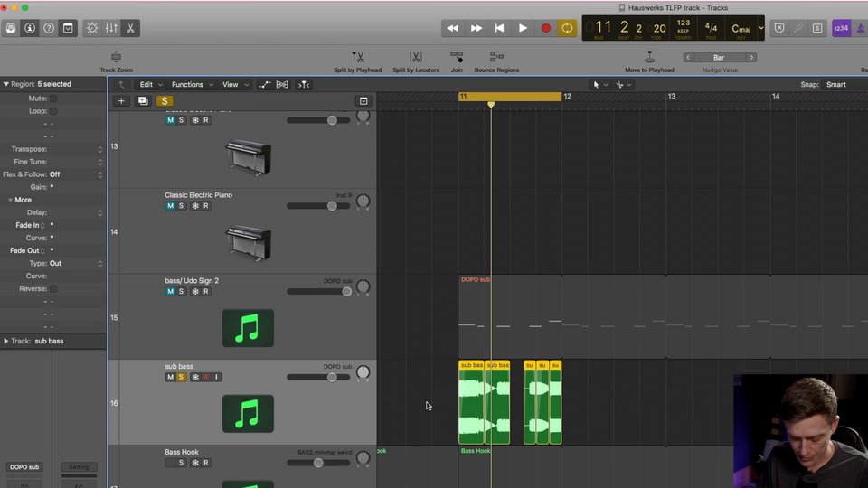Click track header configuration button
The height and width of the screenshot is (488, 868).
[363, 100]
